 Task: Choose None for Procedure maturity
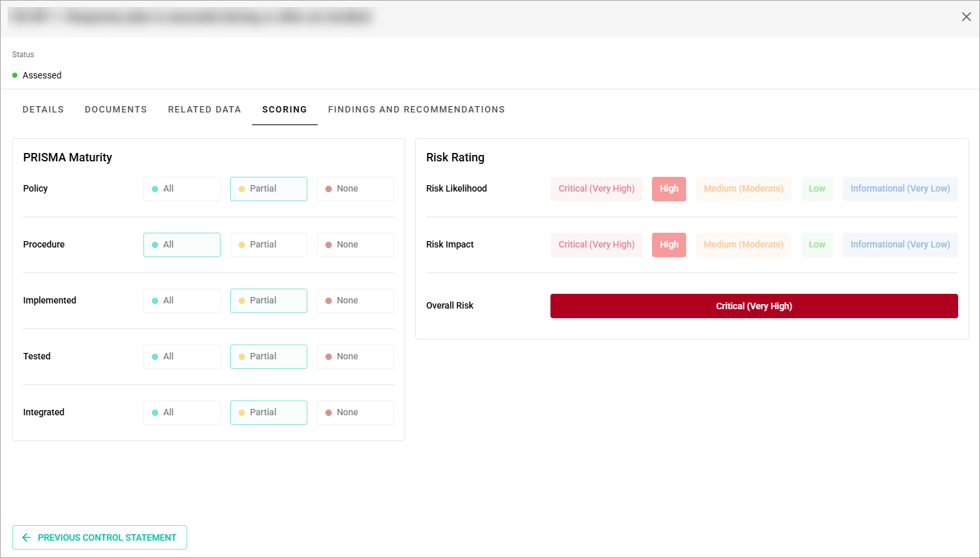coord(356,245)
